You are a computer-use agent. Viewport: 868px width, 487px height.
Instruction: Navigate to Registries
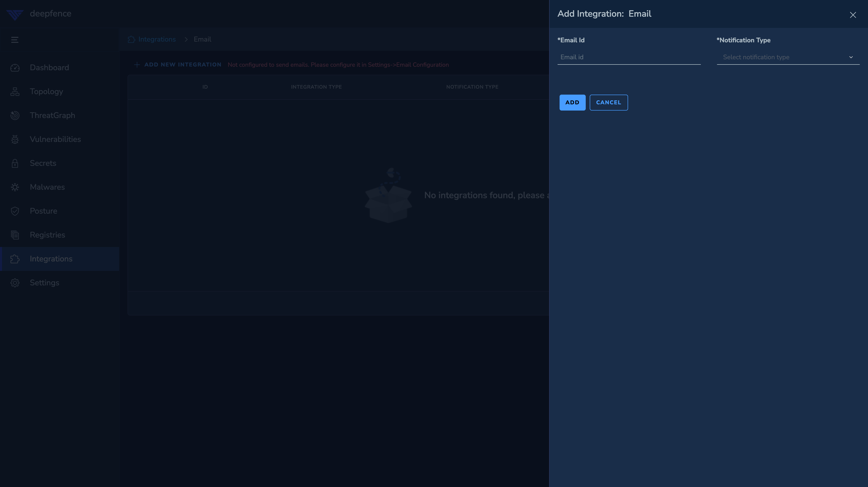click(60, 235)
